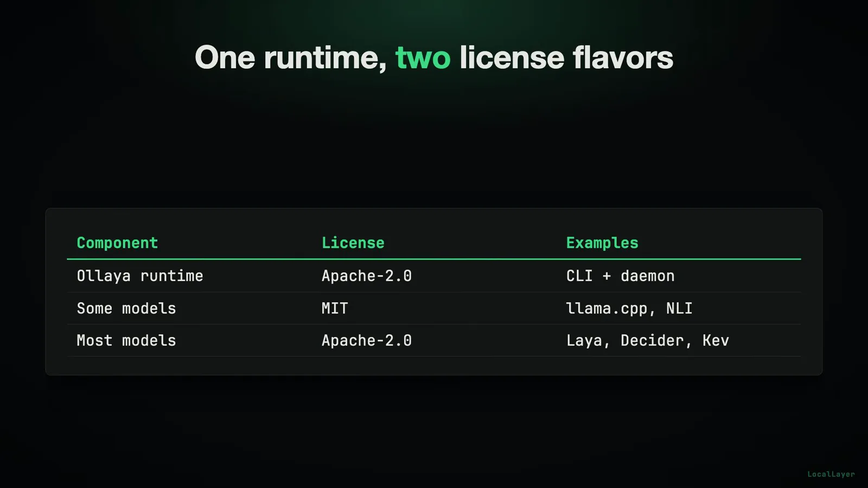
Task: Click the 'MIT' license cell
Action: click(335, 309)
